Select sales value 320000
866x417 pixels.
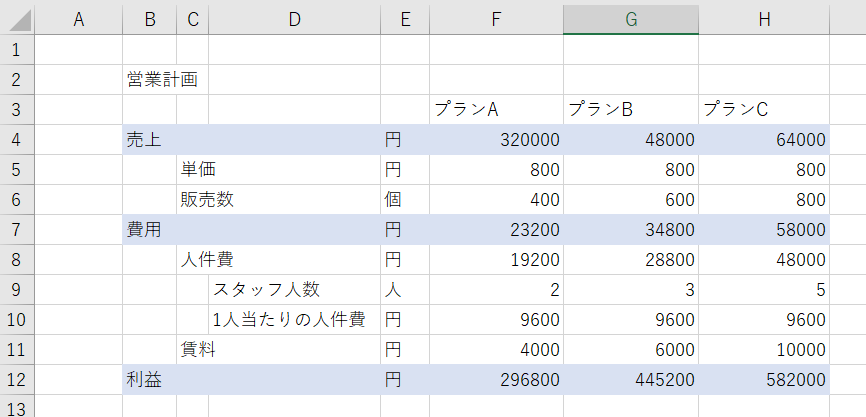[x=497, y=140]
